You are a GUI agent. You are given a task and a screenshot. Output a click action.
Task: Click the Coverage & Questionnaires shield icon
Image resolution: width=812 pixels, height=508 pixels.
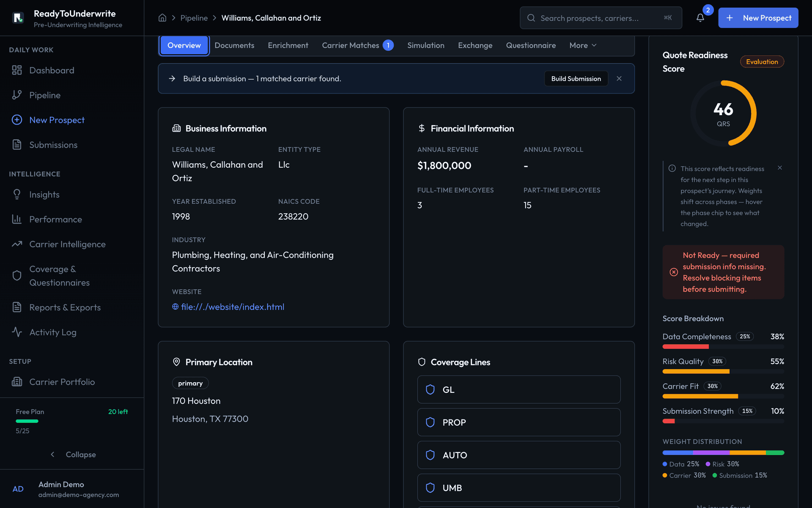point(17,276)
